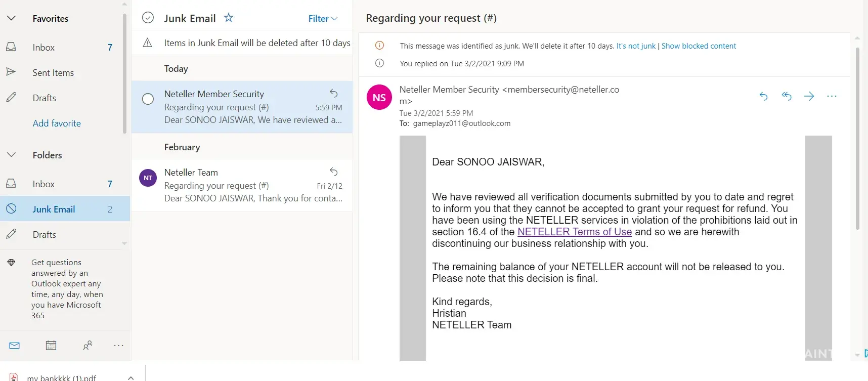The image size is (868, 381).
Task: Select the Drafts folder under Folders
Action: click(x=45, y=235)
